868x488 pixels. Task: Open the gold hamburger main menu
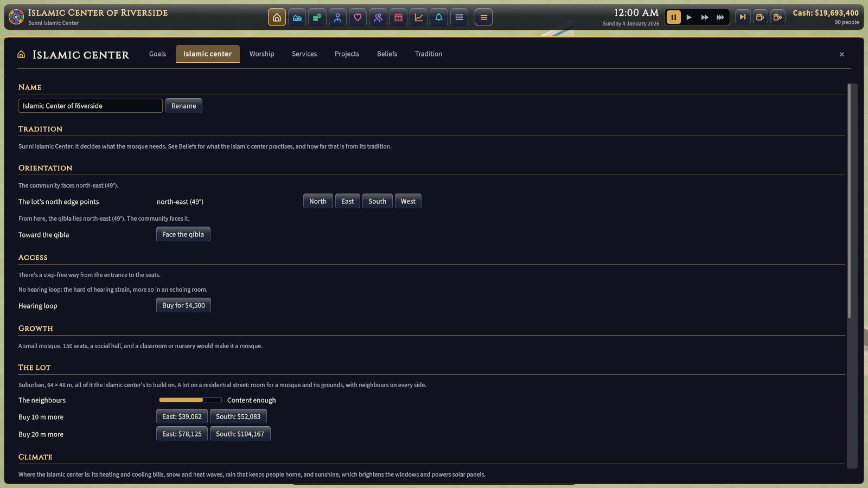pos(483,17)
